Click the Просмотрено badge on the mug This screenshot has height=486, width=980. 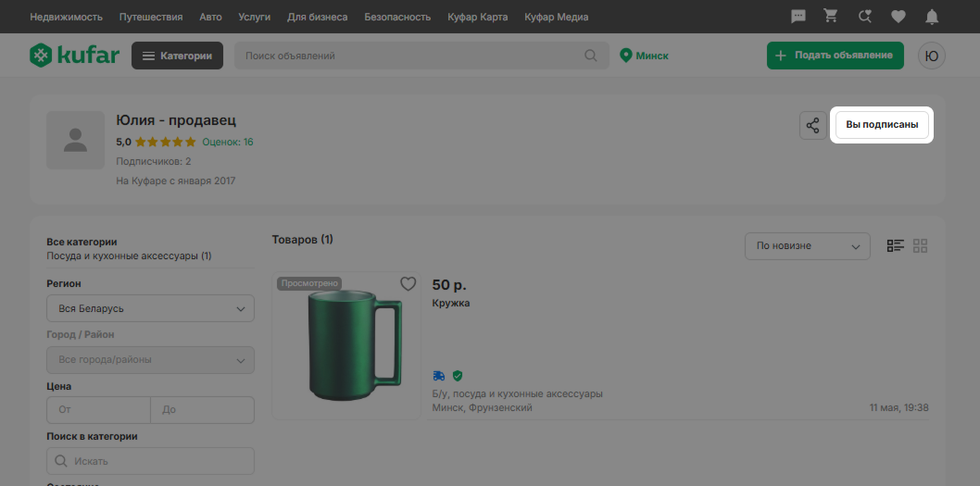[309, 283]
